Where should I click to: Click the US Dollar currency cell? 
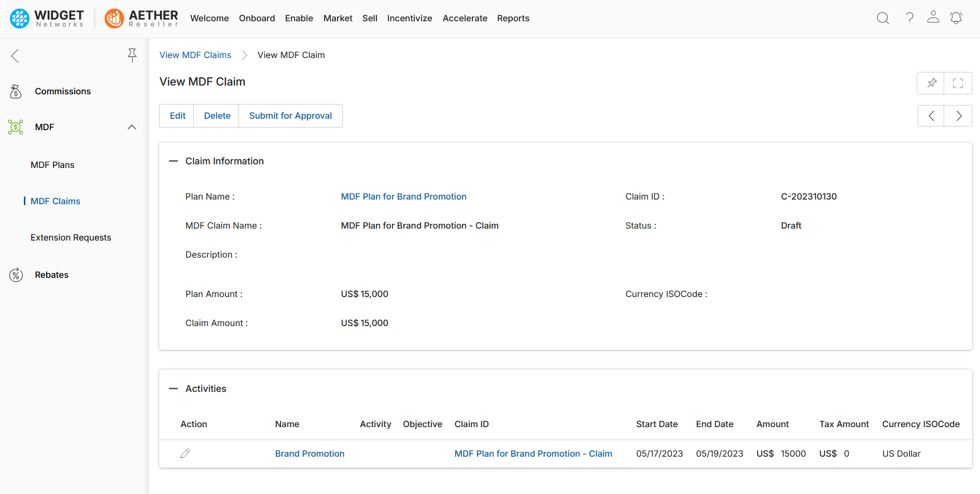pos(901,454)
